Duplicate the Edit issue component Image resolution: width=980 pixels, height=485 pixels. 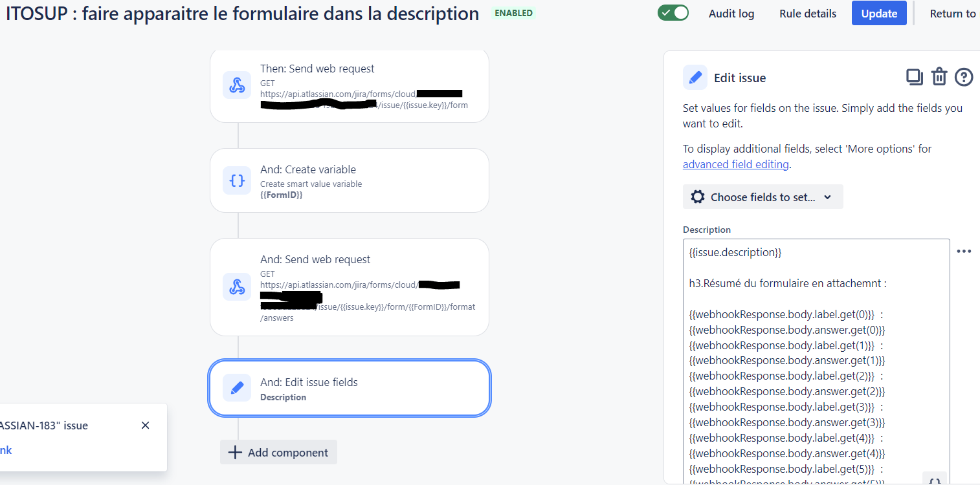coord(914,77)
